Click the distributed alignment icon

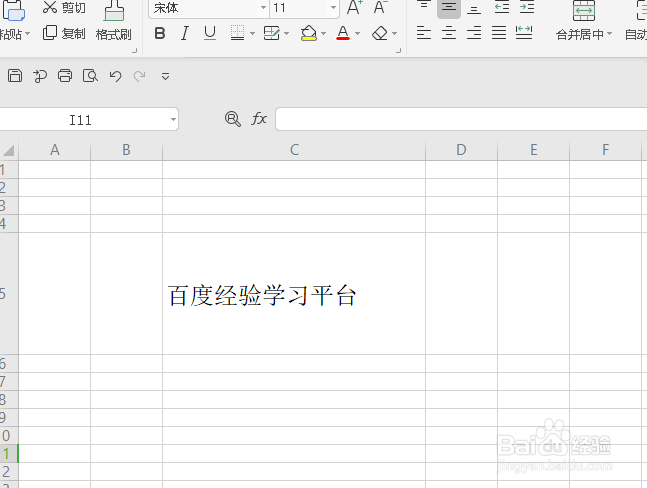(x=524, y=33)
